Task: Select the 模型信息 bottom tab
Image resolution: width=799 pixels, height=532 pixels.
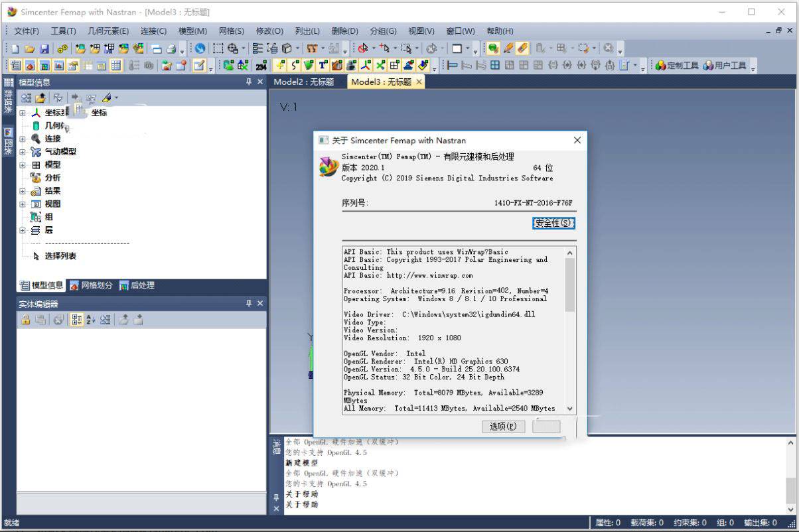Action: pos(42,285)
